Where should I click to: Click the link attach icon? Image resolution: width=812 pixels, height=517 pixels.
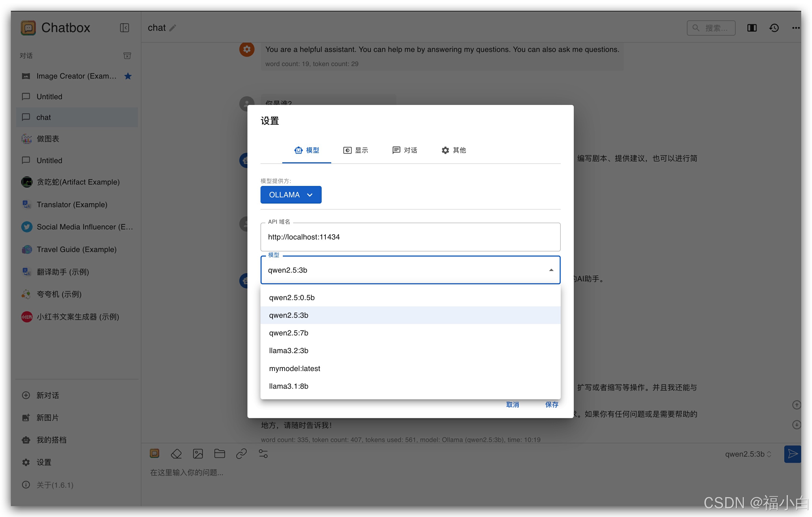point(241,454)
